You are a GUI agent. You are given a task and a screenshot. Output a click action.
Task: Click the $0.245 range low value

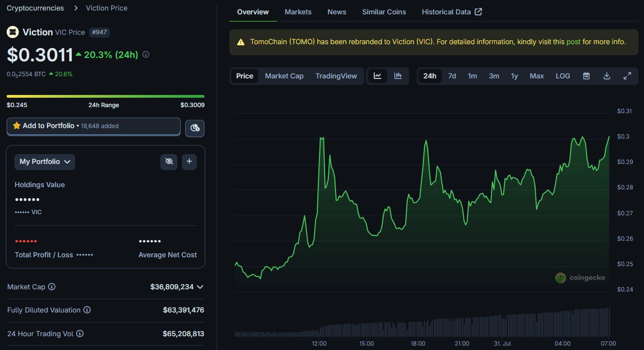click(x=17, y=105)
